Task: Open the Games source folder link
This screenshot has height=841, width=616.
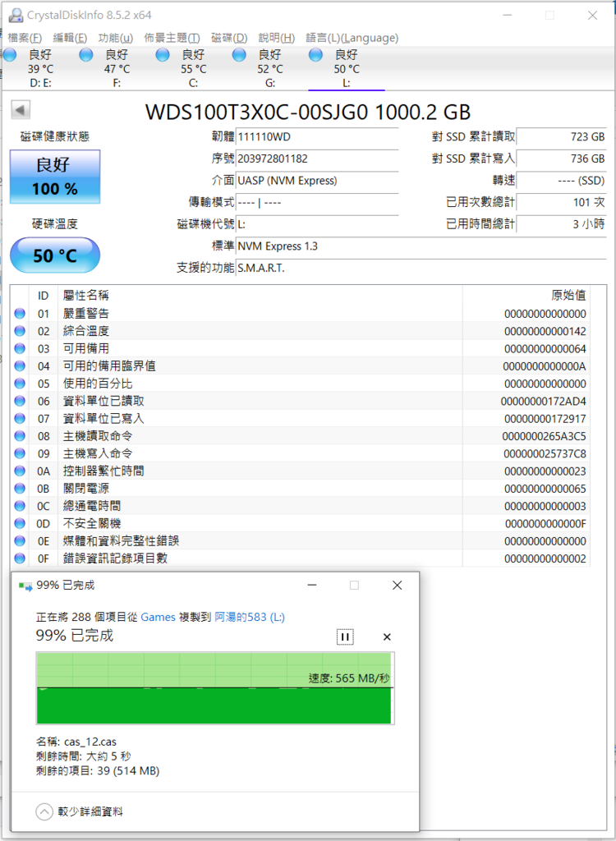Action: tap(159, 618)
